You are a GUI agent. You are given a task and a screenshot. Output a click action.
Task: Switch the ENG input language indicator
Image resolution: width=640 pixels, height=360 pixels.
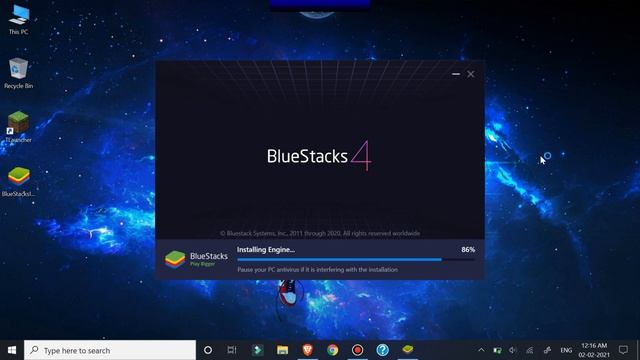tap(566, 350)
